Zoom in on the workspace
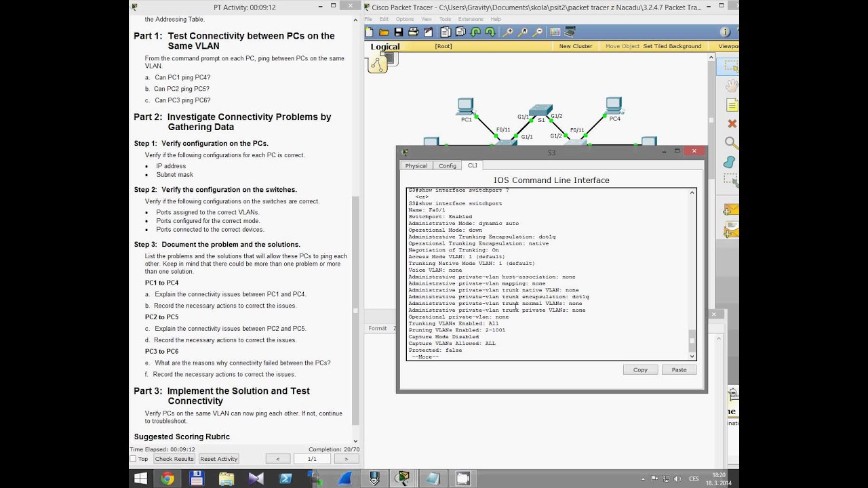Viewport: 868px width, 488px height. coord(507,32)
